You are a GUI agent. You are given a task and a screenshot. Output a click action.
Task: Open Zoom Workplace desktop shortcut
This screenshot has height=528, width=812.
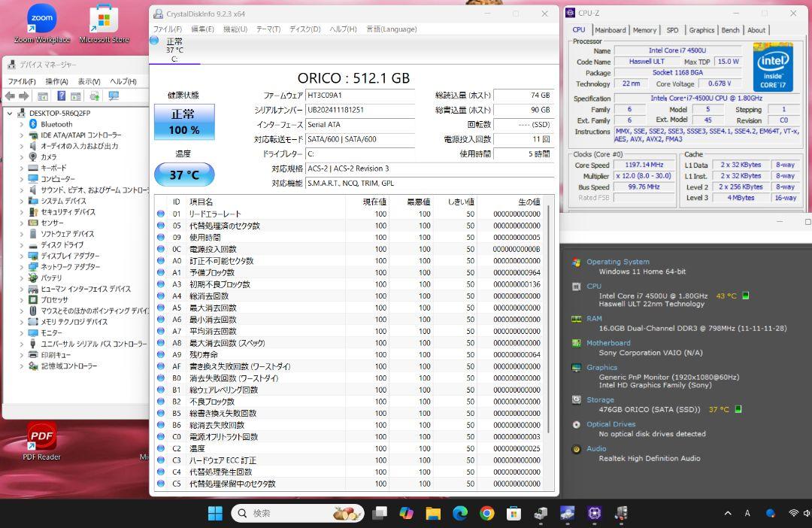click(x=41, y=24)
